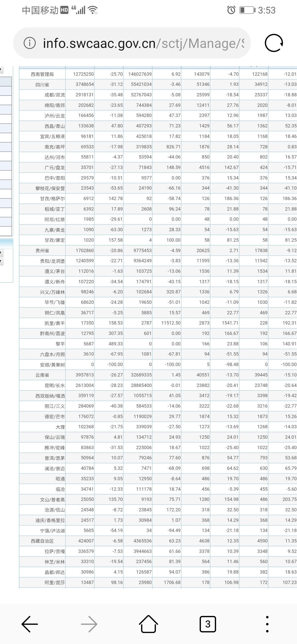Tap the Wi-Fi signal status icon
This screenshot has width=297, height=644.
tap(93, 10)
